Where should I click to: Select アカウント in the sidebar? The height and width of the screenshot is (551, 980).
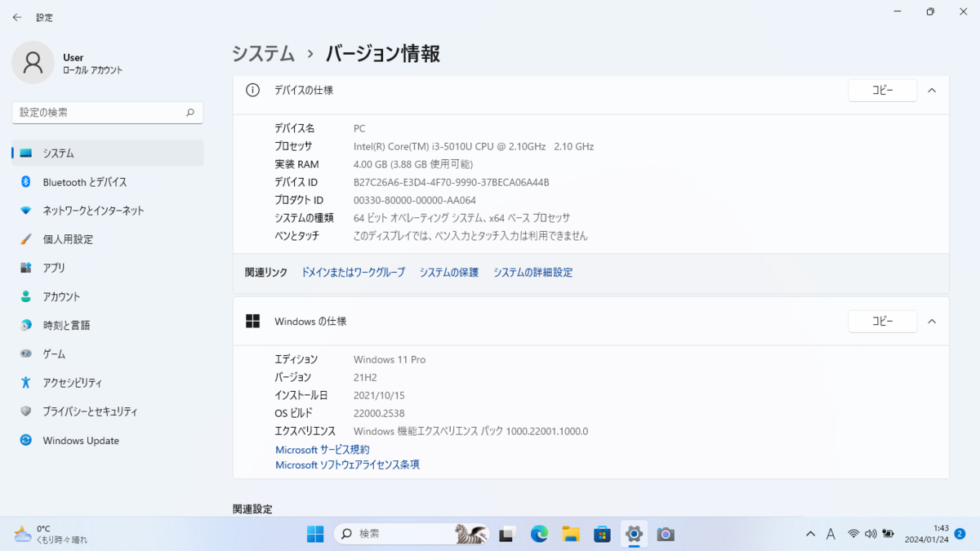[x=108, y=296]
